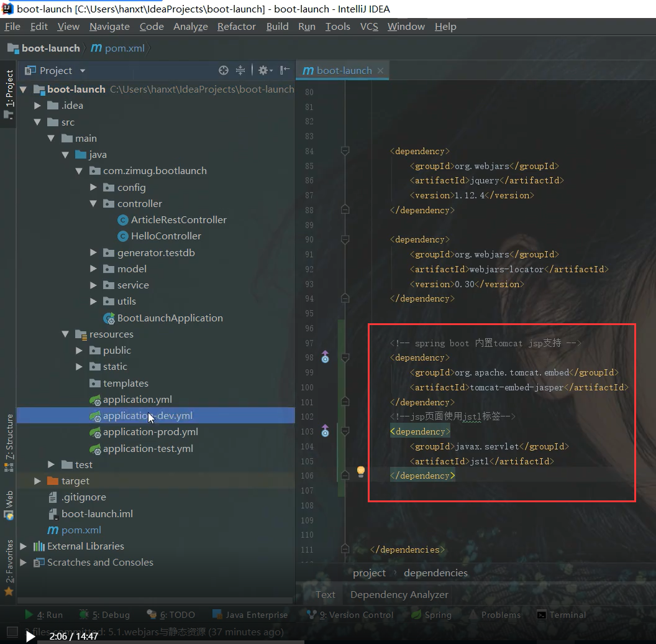Open the 6: TODO tool window
656x644 pixels.
tap(171, 615)
